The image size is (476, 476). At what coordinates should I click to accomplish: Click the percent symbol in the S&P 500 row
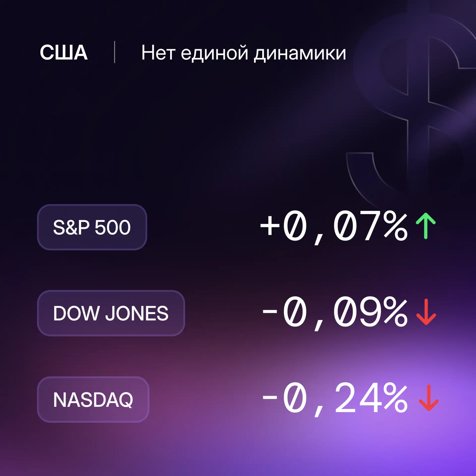(x=395, y=226)
